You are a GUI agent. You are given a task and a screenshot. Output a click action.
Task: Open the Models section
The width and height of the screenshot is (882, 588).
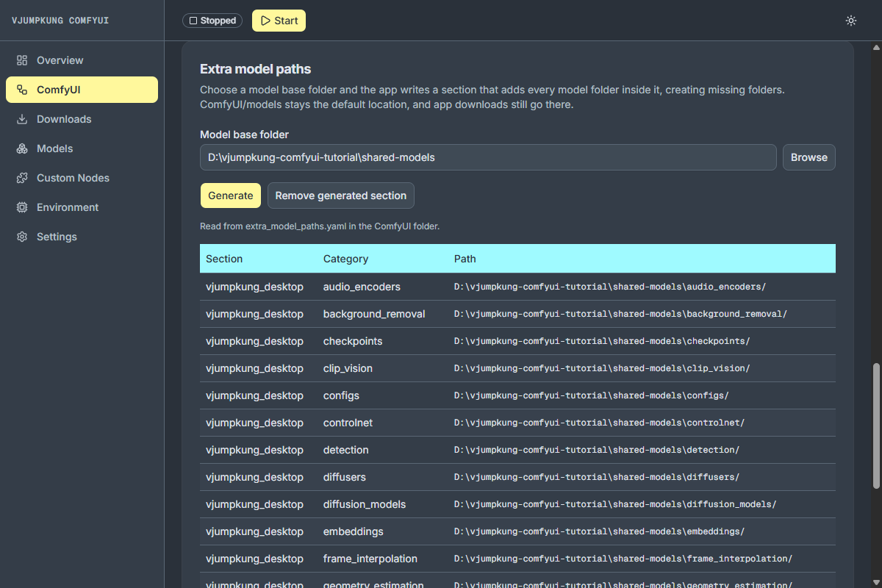point(82,148)
